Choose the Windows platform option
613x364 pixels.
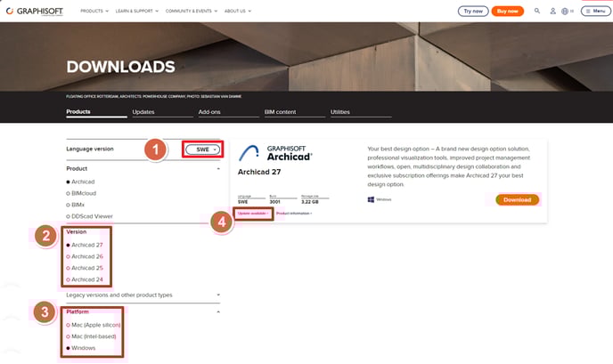(x=81, y=348)
